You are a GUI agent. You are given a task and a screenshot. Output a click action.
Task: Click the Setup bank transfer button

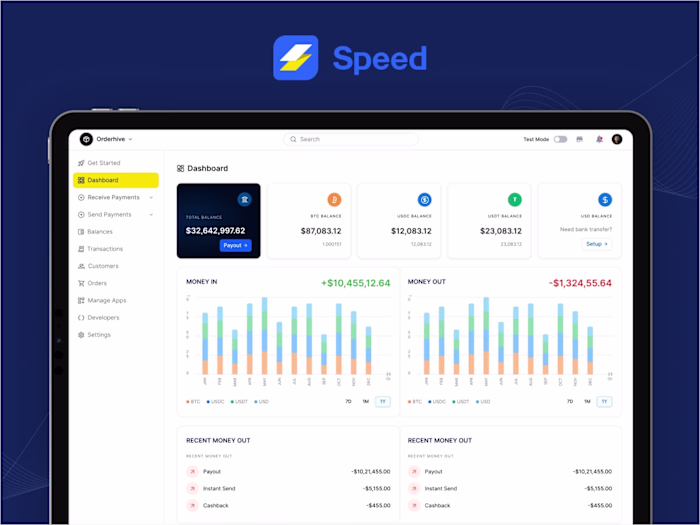[597, 244]
